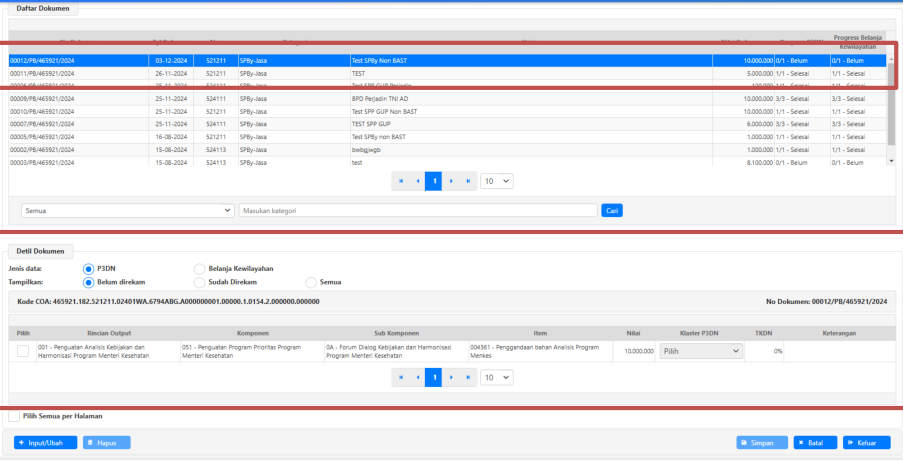Viewport: 903px width, 461px height.
Task: Go to previous page in Daftar Dokumen pager
Action: [418, 181]
